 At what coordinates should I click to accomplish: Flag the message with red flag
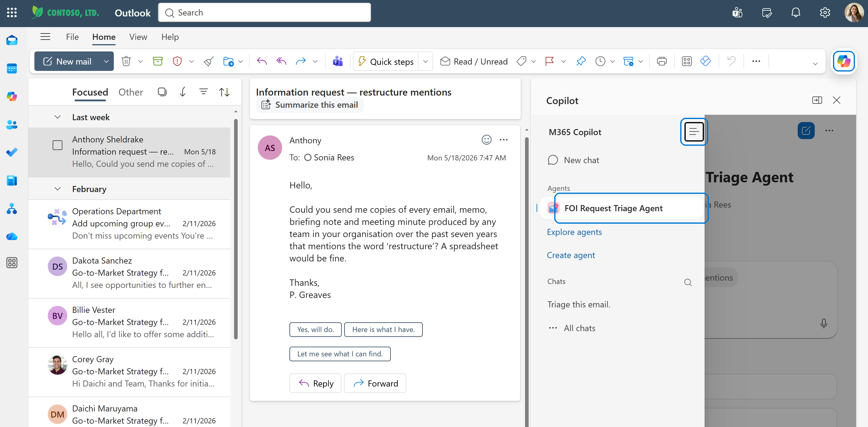pos(549,61)
